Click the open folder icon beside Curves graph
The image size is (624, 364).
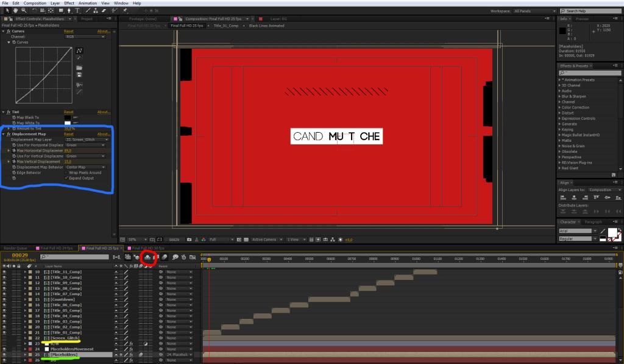(x=79, y=68)
